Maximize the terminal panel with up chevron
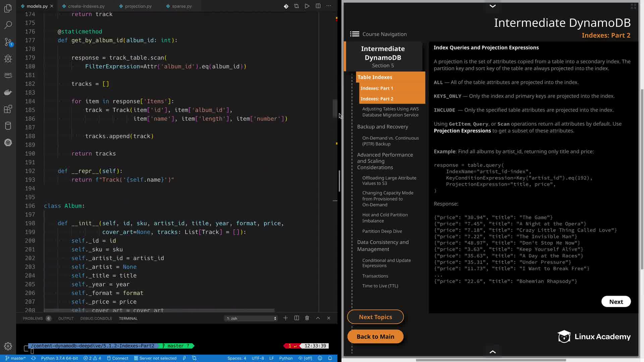This screenshot has height=362, width=644. coord(318,318)
